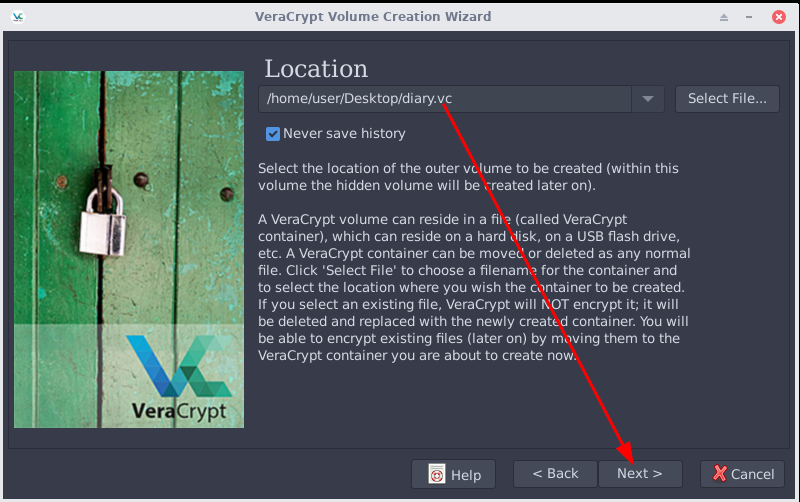Click the 'Select the location of the outer volume' text
Viewport: 800px width, 502px height.
468,177
